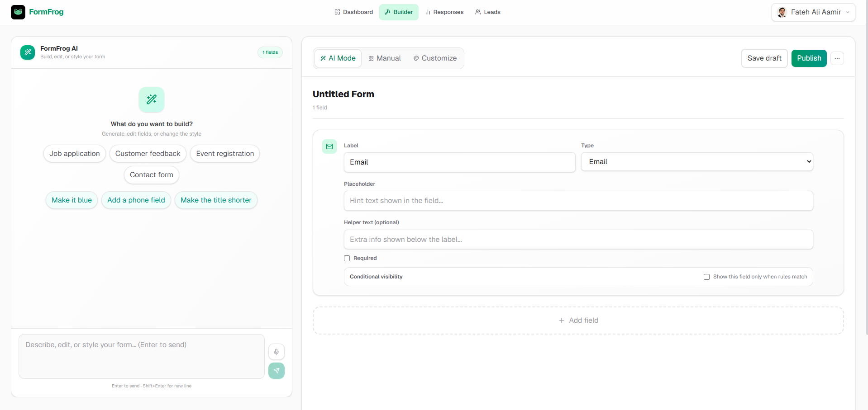Switch to Customize tab

[435, 58]
